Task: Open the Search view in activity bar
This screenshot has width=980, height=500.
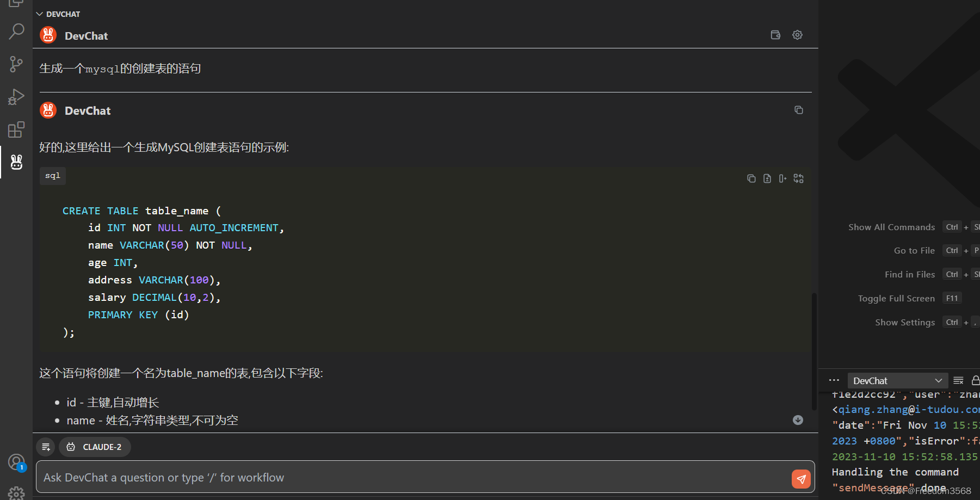Action: coord(16,32)
